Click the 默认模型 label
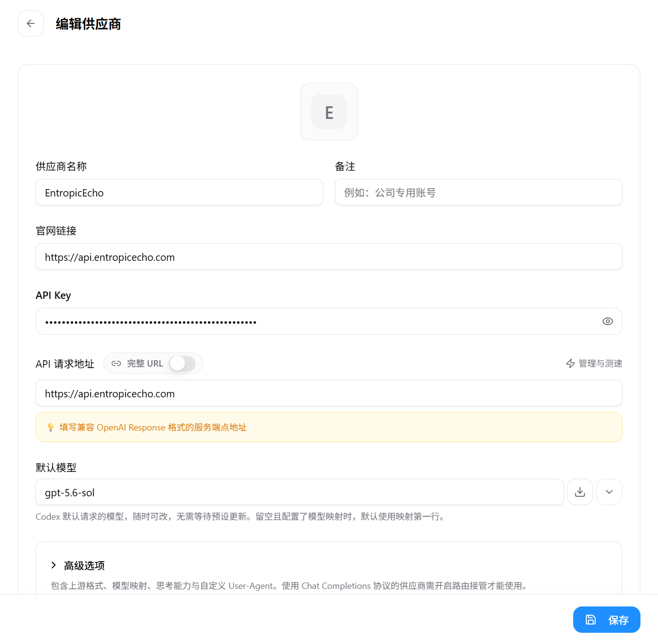Image resolution: width=658 pixels, height=644 pixels. click(x=56, y=468)
